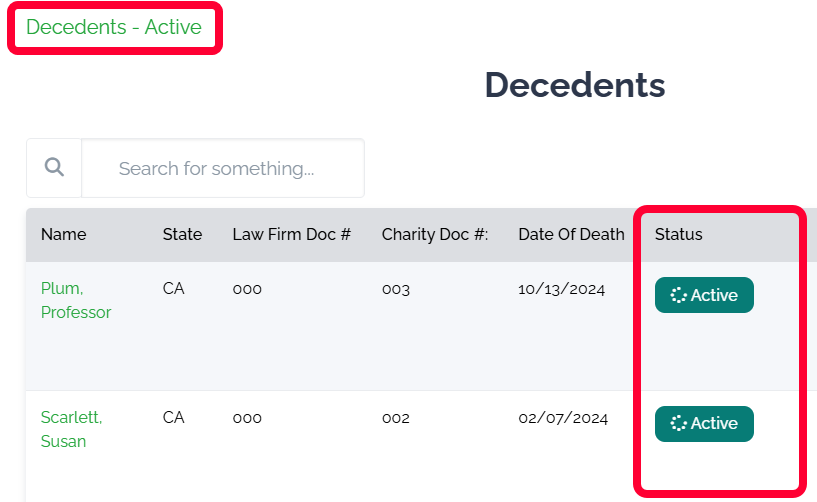
Task: Select the 10/13/2024 date of death cell
Action: click(561, 289)
